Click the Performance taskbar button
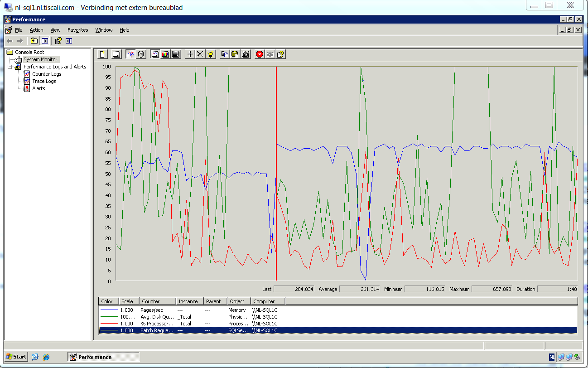This screenshot has width=588, height=368. pyautogui.click(x=104, y=357)
